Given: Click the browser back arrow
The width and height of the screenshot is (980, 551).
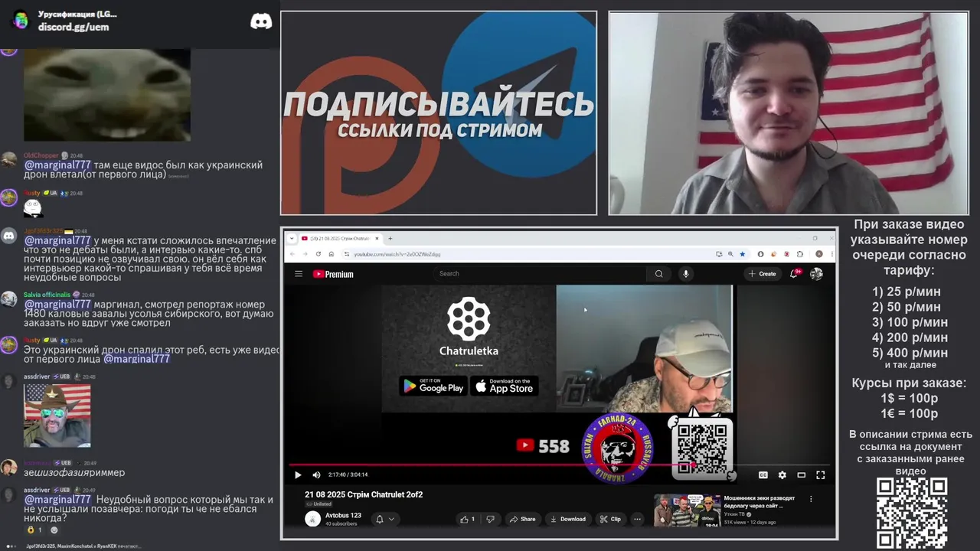Looking at the screenshot, I should [292, 254].
